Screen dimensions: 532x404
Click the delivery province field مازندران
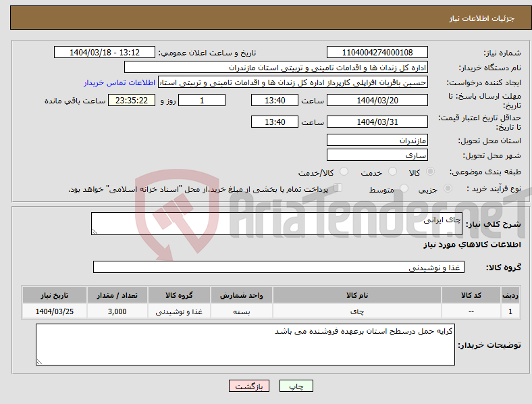(x=377, y=140)
